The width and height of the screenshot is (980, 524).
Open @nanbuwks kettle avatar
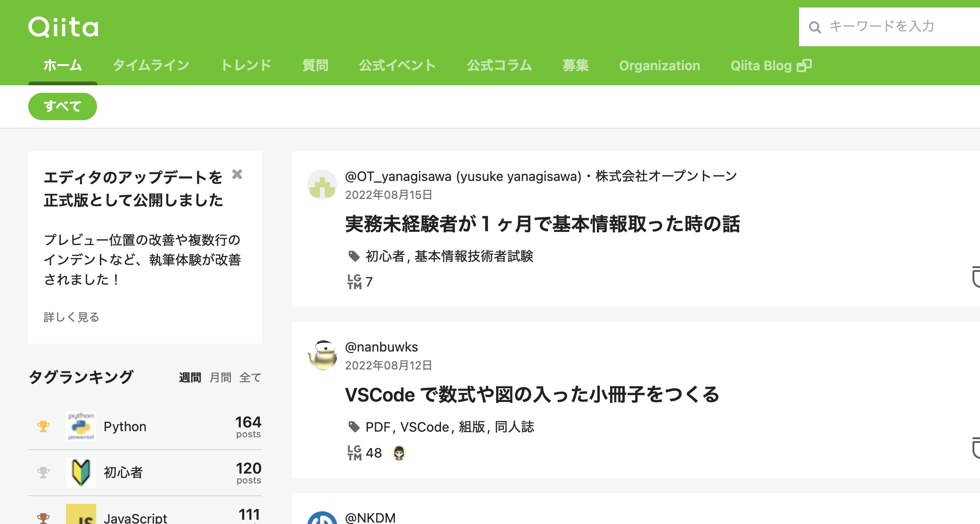[x=322, y=356]
